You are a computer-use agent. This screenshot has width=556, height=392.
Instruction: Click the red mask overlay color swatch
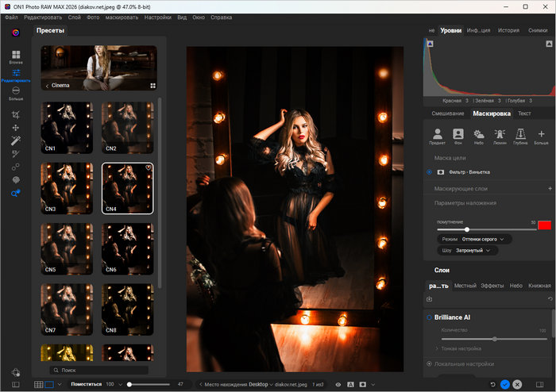[x=543, y=225]
